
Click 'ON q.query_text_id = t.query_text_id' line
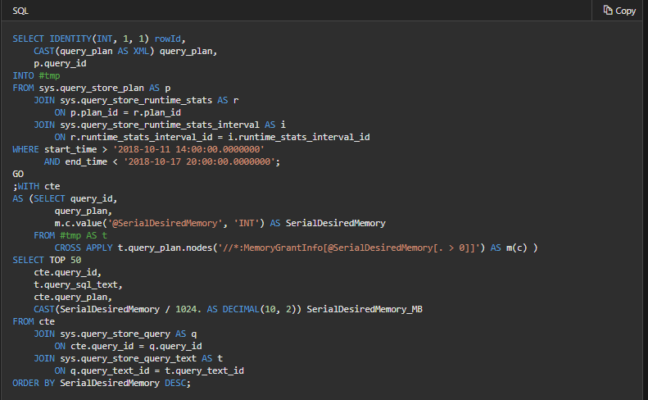pos(149,371)
